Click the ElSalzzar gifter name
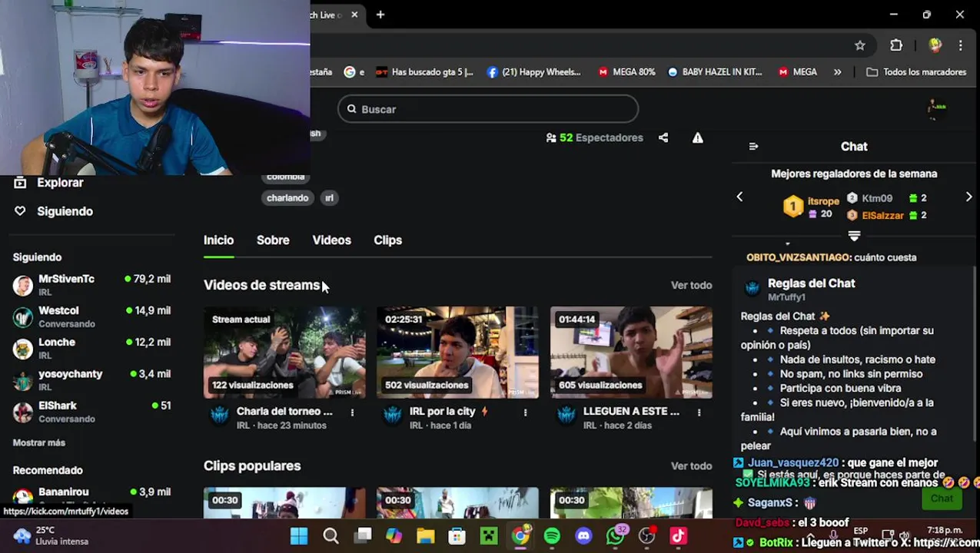The image size is (980, 553). 882,216
